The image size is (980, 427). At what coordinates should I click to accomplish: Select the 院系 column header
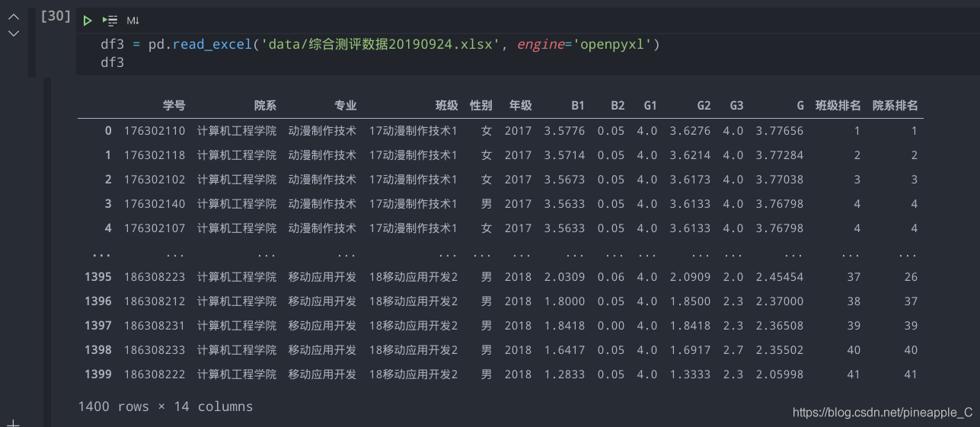[x=265, y=106]
